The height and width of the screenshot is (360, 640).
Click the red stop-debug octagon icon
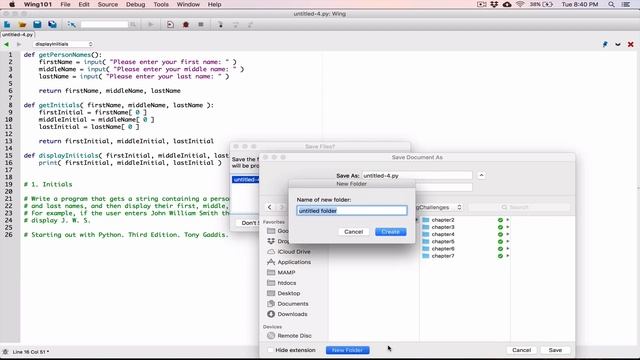(186, 24)
